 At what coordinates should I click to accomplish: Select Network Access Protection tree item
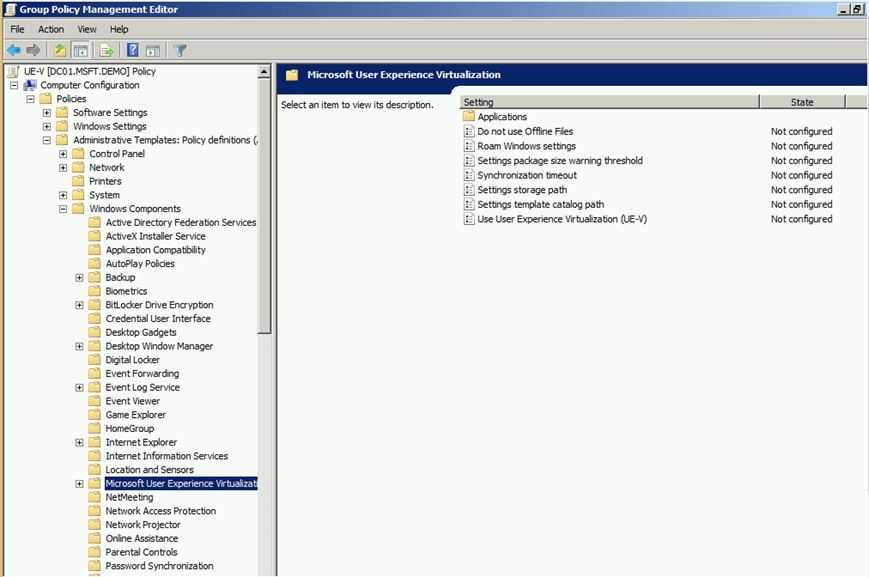tap(161, 511)
